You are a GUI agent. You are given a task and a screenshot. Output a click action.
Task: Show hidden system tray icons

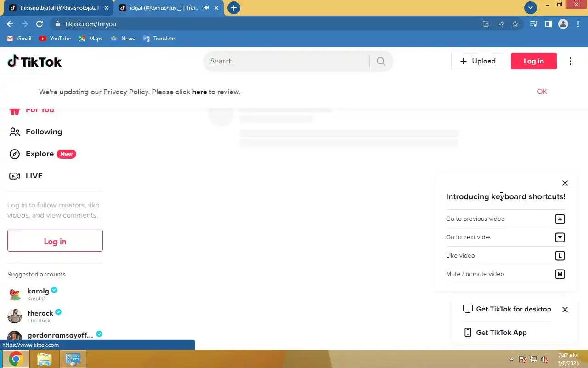[x=511, y=359]
